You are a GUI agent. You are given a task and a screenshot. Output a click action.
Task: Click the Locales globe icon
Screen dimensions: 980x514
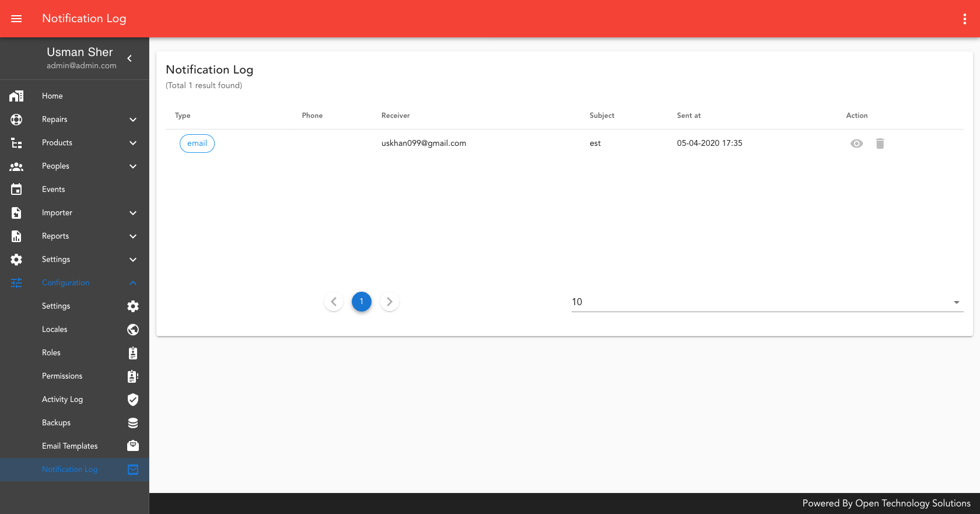tap(133, 330)
